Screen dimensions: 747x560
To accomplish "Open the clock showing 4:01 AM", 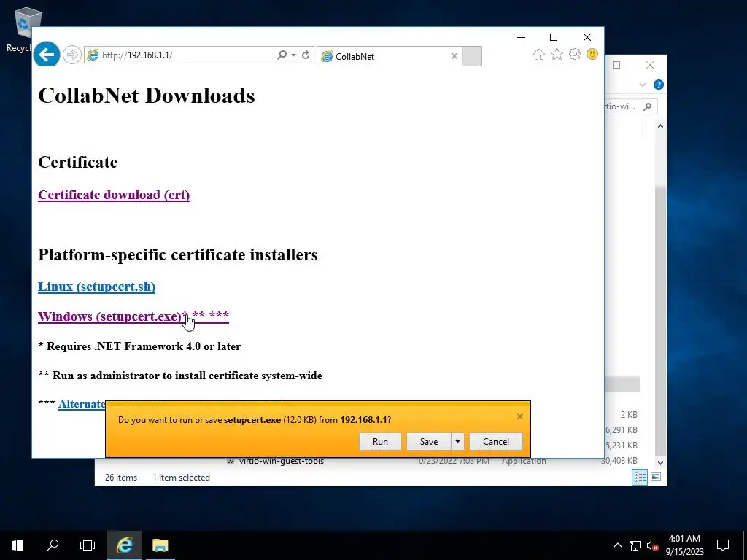I will pos(684,545).
